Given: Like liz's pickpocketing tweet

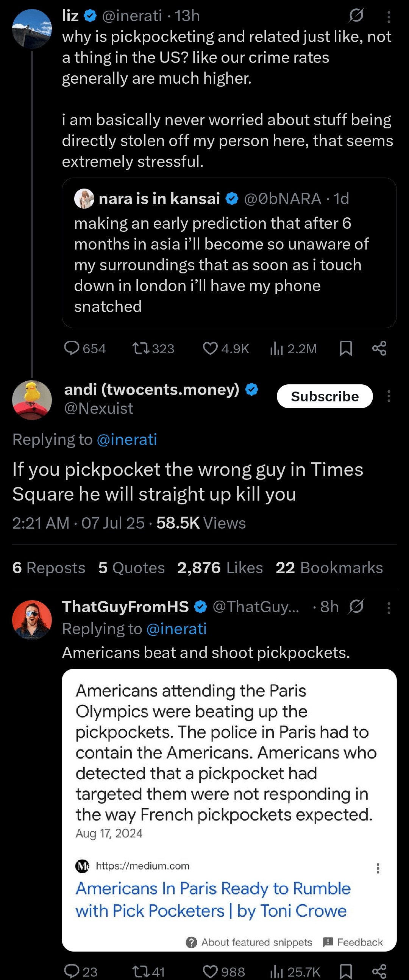Looking at the screenshot, I should point(211,348).
